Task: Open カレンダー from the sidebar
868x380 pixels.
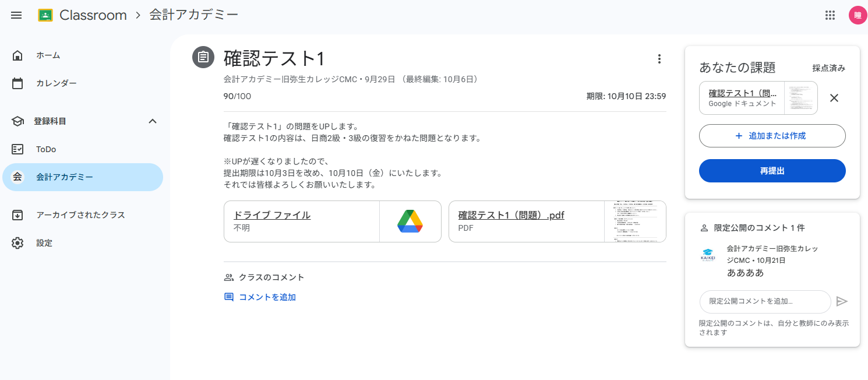Action: pyautogui.click(x=56, y=83)
